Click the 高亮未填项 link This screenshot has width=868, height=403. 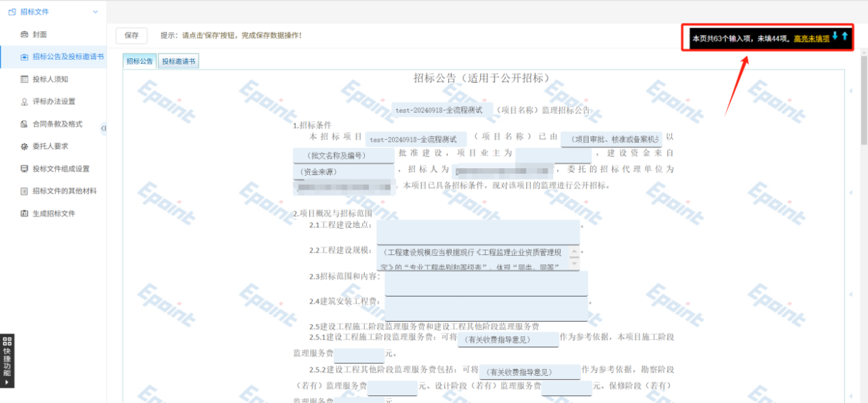[x=811, y=39]
